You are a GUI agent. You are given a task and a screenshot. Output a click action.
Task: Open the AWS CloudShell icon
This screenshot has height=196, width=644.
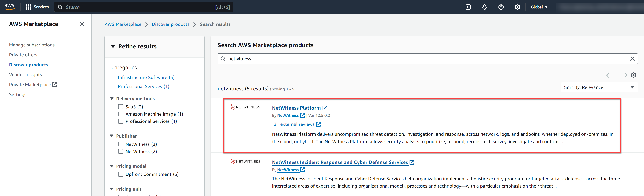point(468,7)
